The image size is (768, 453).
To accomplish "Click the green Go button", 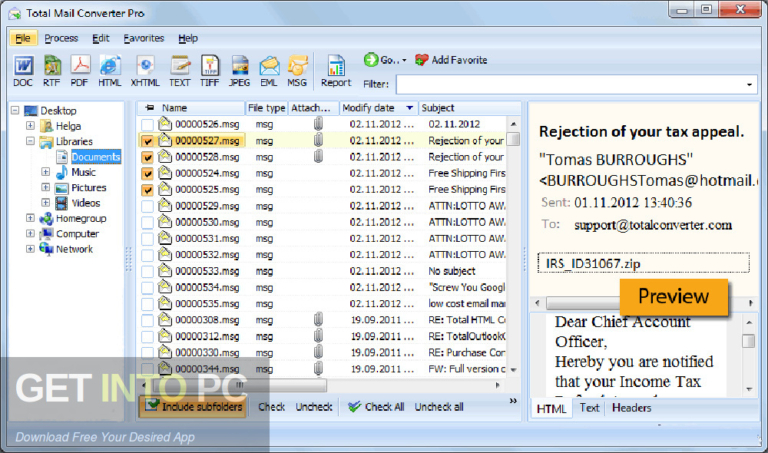I will tap(371, 60).
